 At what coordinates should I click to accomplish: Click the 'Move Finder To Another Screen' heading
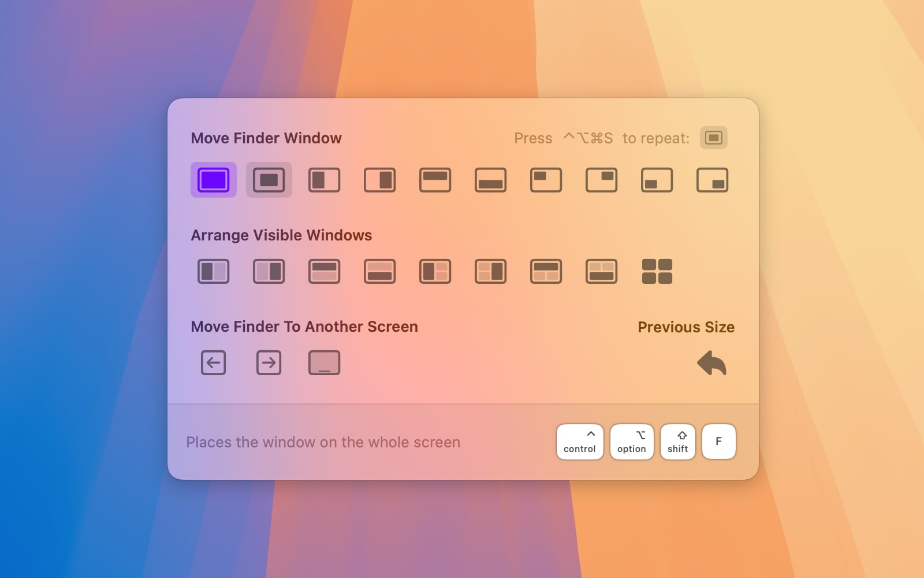(x=304, y=327)
